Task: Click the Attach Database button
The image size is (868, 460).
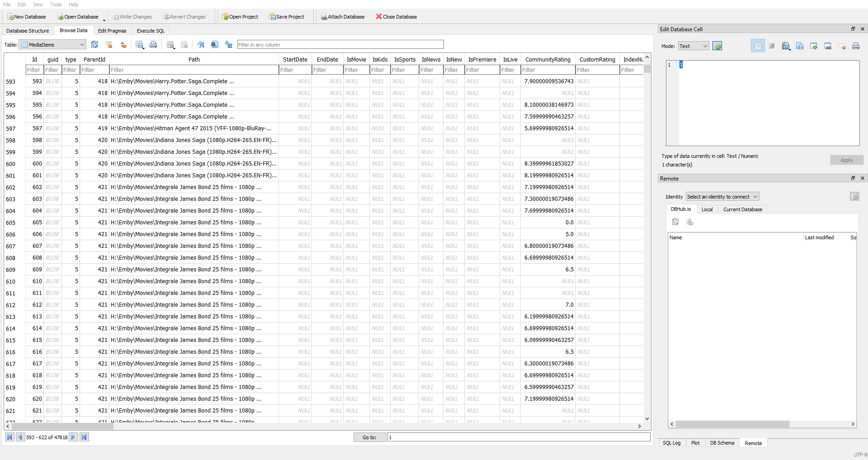Action: click(342, 17)
